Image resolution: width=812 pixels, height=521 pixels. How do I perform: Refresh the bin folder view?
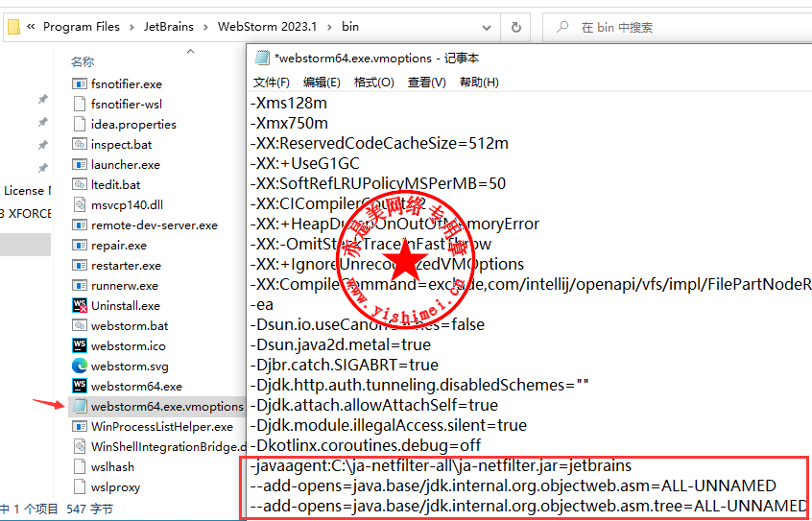click(515, 27)
